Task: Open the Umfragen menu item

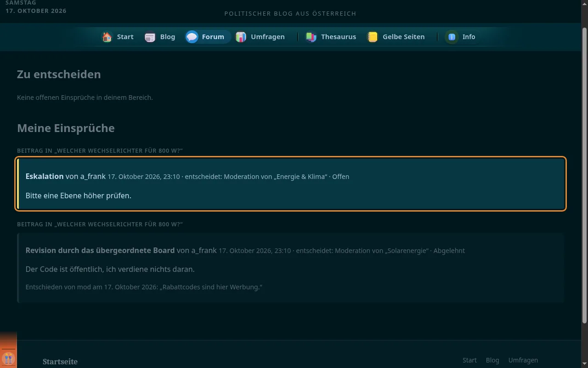Action: pos(261,37)
